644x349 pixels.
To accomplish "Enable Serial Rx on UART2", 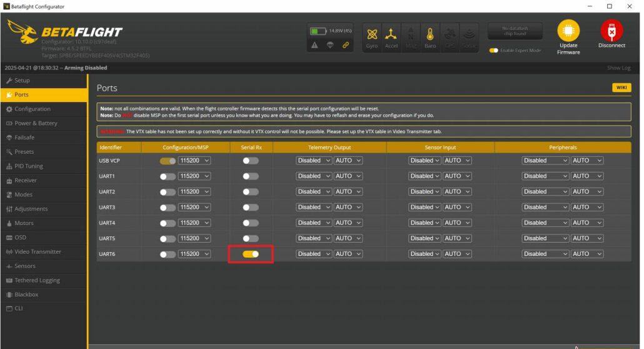I will 251,192.
